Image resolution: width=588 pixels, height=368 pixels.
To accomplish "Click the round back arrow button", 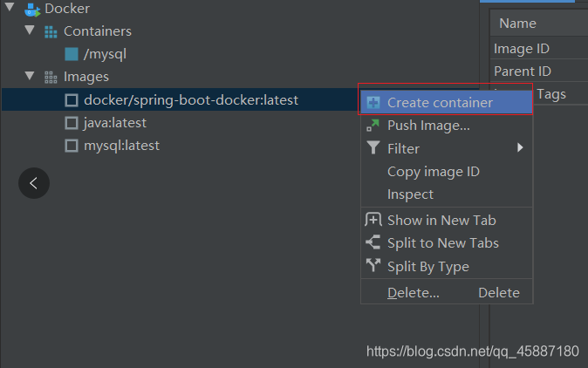I will click(x=34, y=183).
